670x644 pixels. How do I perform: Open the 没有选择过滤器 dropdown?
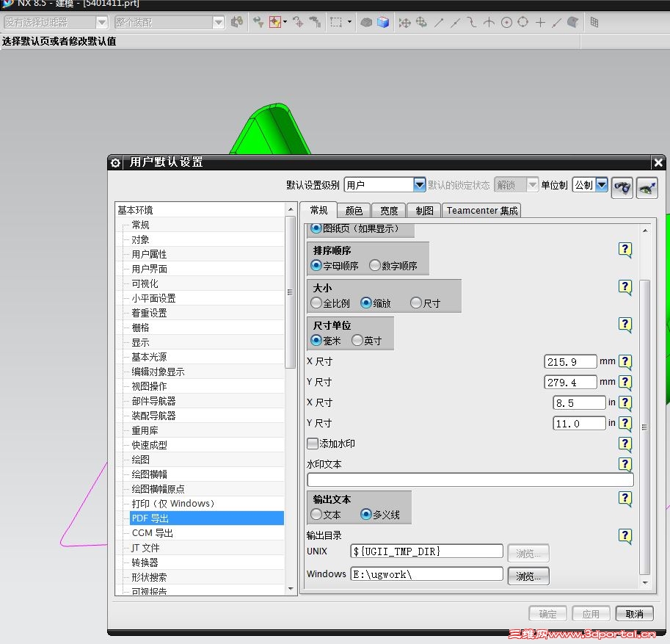pos(102,22)
